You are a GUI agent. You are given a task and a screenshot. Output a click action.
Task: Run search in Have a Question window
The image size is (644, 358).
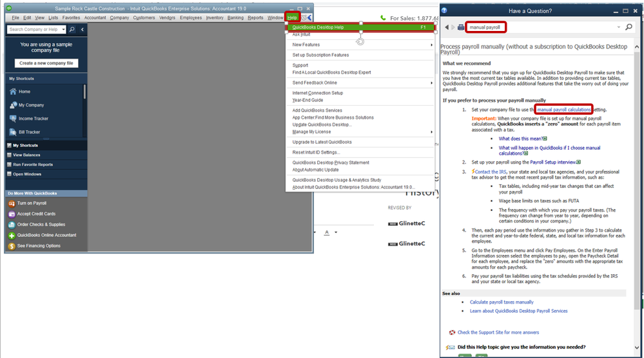(x=629, y=27)
